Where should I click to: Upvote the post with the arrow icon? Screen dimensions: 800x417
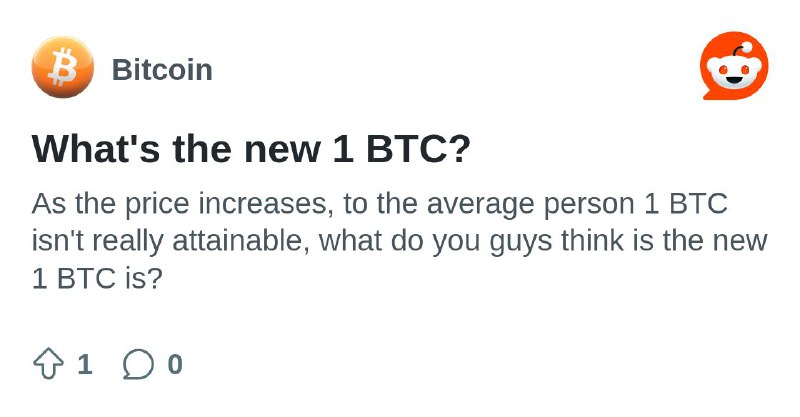48,363
